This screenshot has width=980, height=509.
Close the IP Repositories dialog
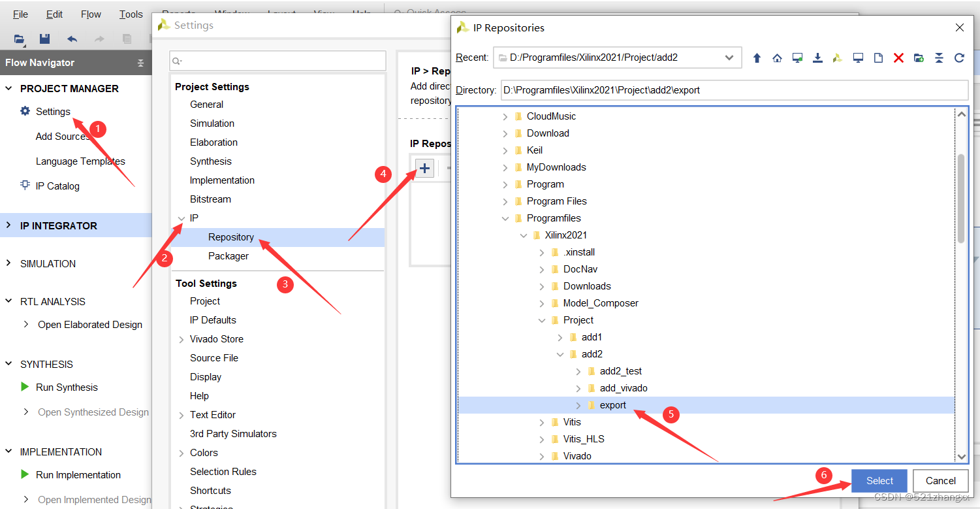click(x=959, y=27)
